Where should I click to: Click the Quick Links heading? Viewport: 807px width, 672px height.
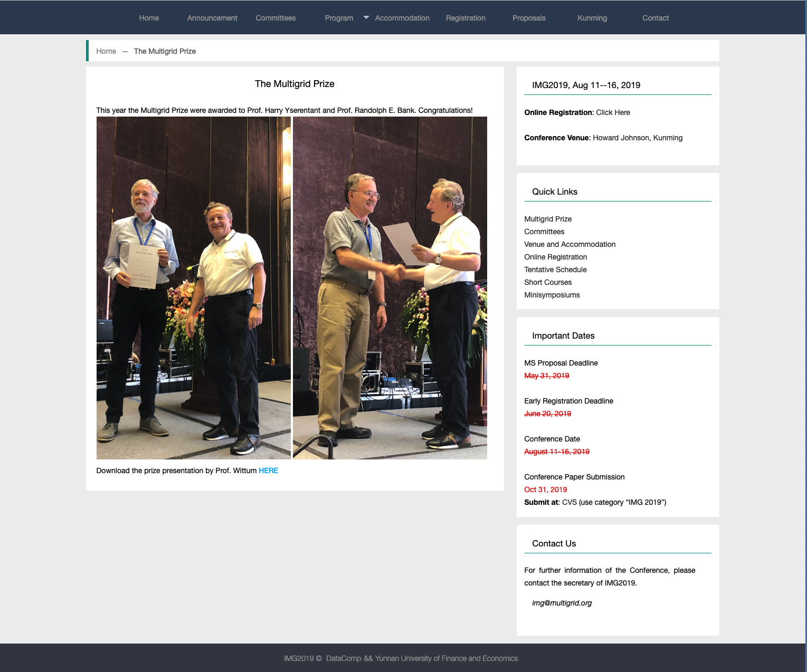[555, 191]
